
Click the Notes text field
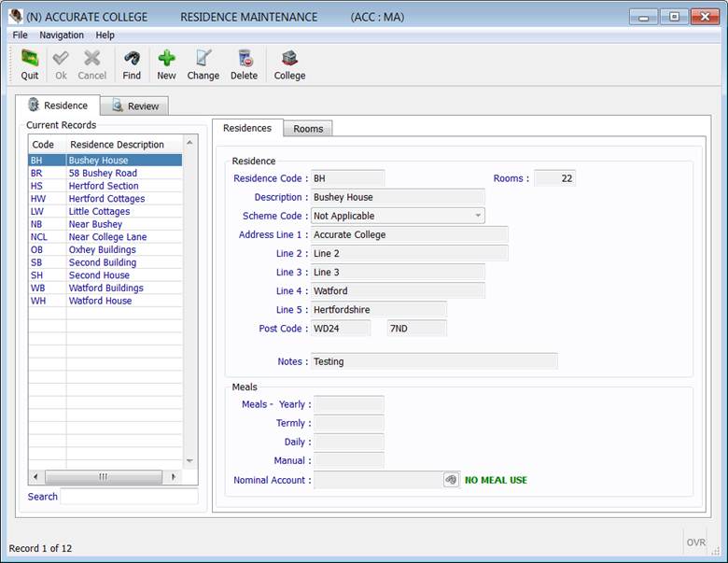tap(433, 361)
